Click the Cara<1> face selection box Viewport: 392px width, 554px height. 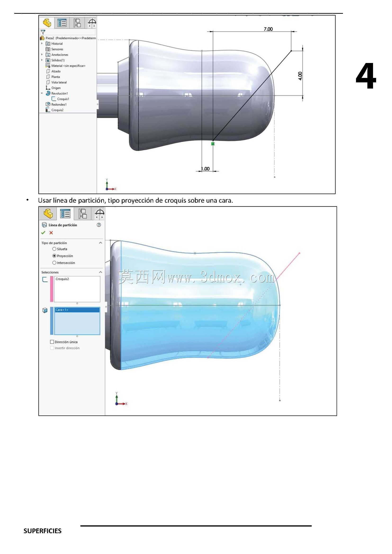coord(77,321)
